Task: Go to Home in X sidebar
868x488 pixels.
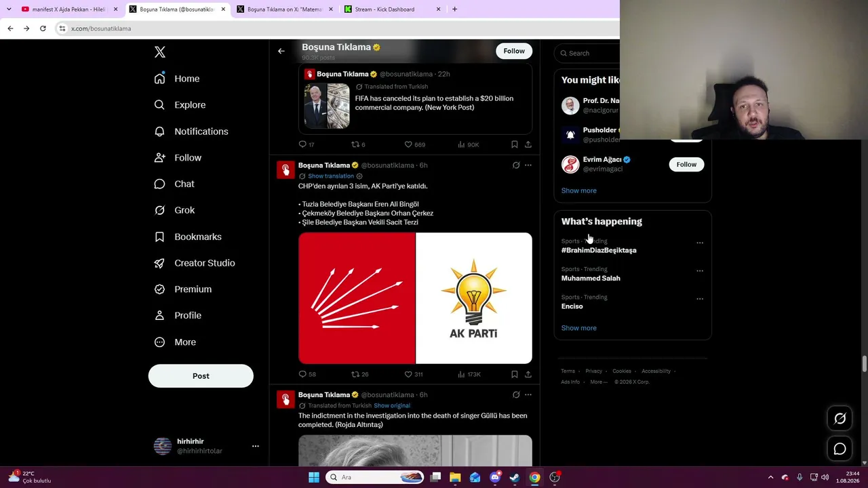Action: coord(177,79)
